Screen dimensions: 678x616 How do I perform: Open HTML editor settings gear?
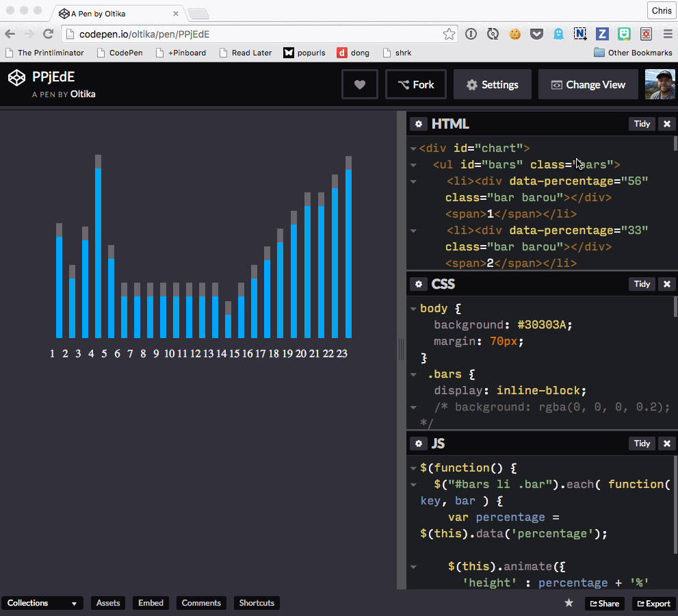[x=419, y=124]
